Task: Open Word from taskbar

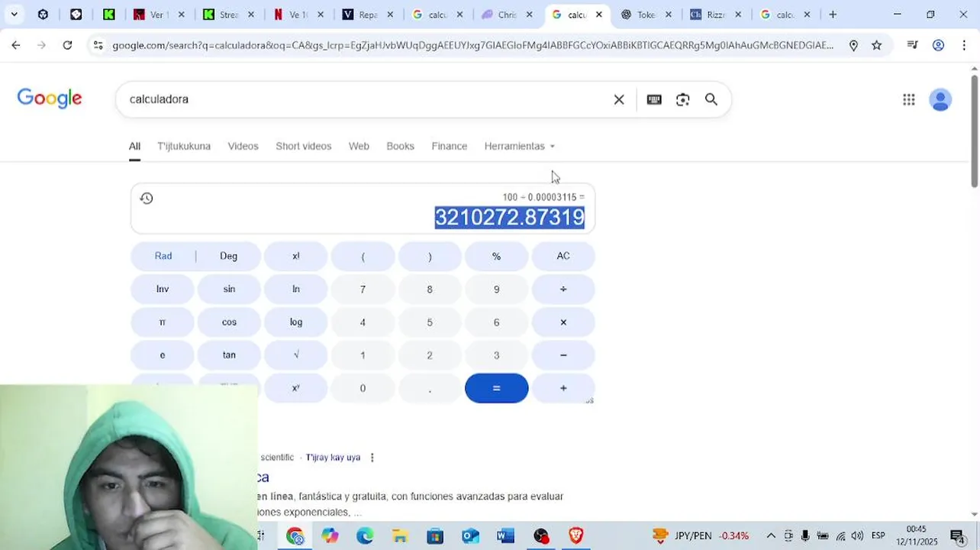Action: tap(505, 535)
